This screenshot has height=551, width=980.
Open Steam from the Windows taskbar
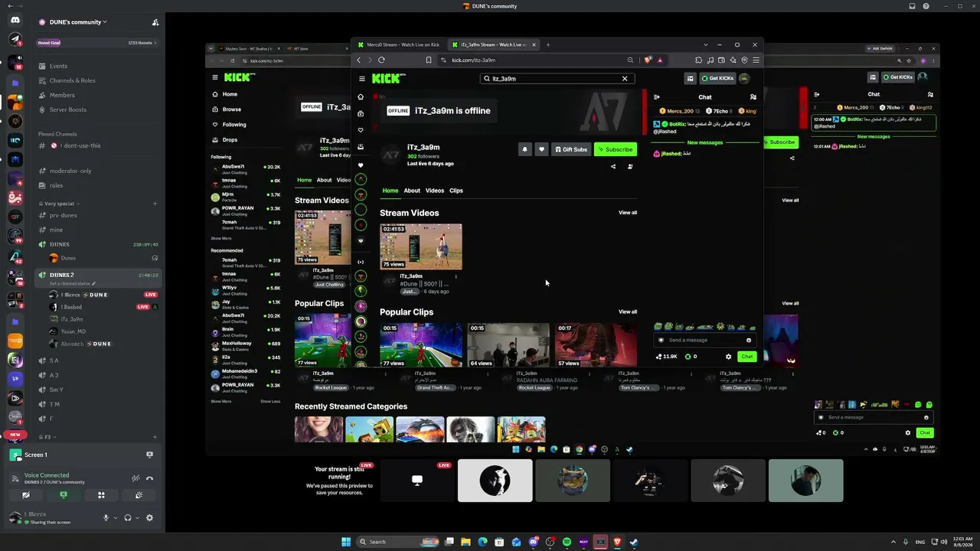pyautogui.click(x=634, y=542)
